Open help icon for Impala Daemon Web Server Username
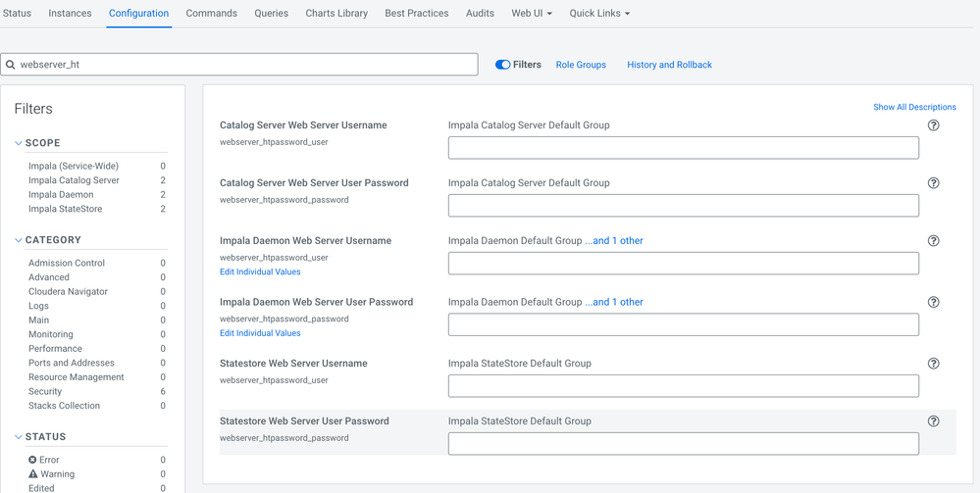Viewport: 980px width, 493px height. pos(933,241)
